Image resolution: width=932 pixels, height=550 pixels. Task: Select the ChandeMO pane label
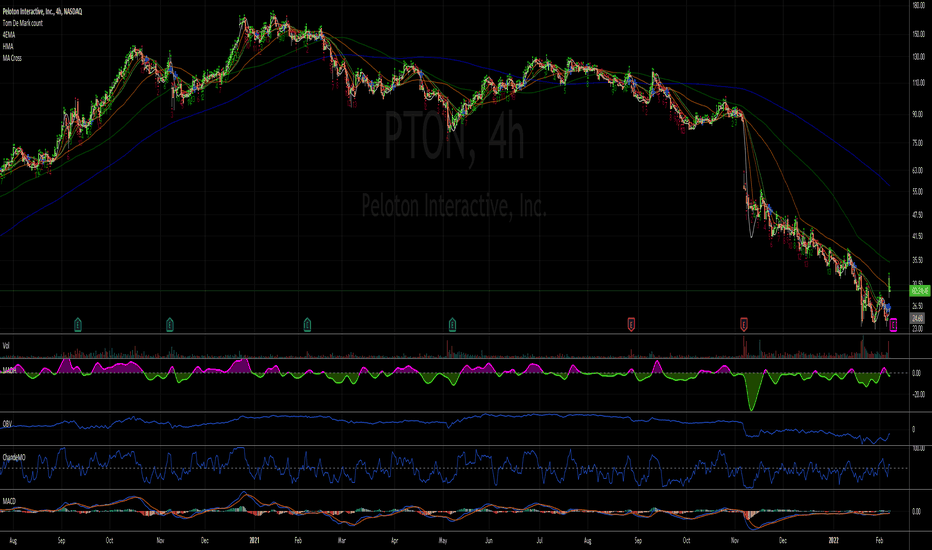pos(14,458)
